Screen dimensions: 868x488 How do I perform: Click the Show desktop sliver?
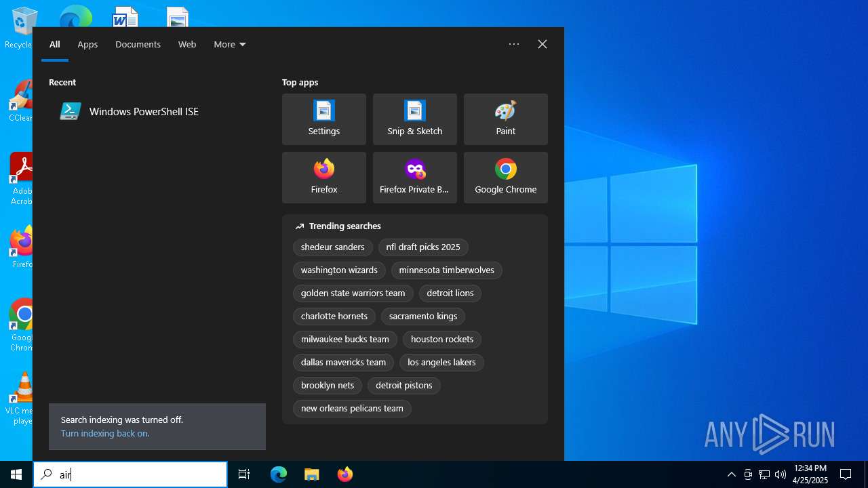[866, 474]
